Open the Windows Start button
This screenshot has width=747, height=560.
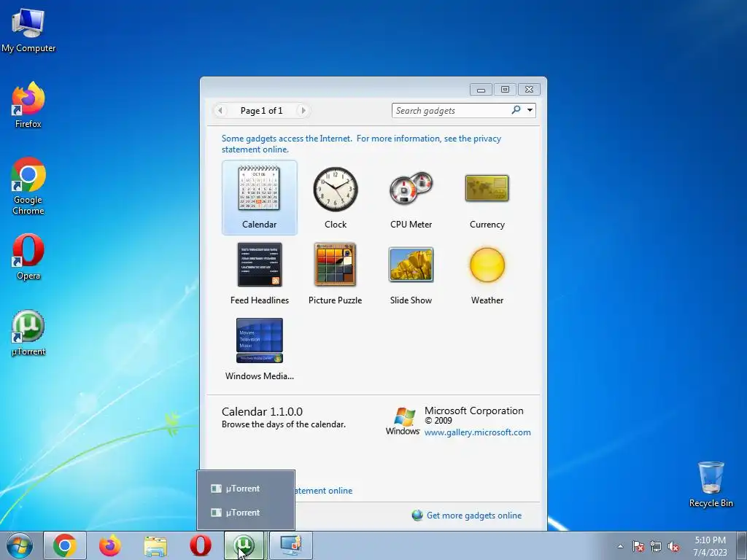[x=19, y=545]
